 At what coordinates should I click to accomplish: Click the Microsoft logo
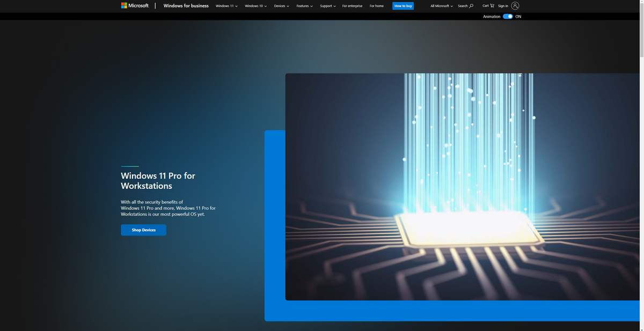pos(135,6)
